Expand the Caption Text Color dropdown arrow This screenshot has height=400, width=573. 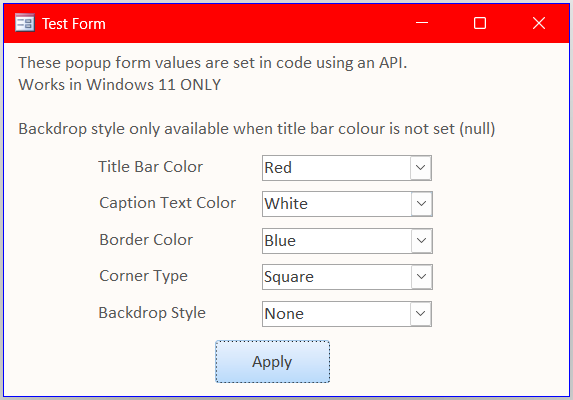coord(421,203)
